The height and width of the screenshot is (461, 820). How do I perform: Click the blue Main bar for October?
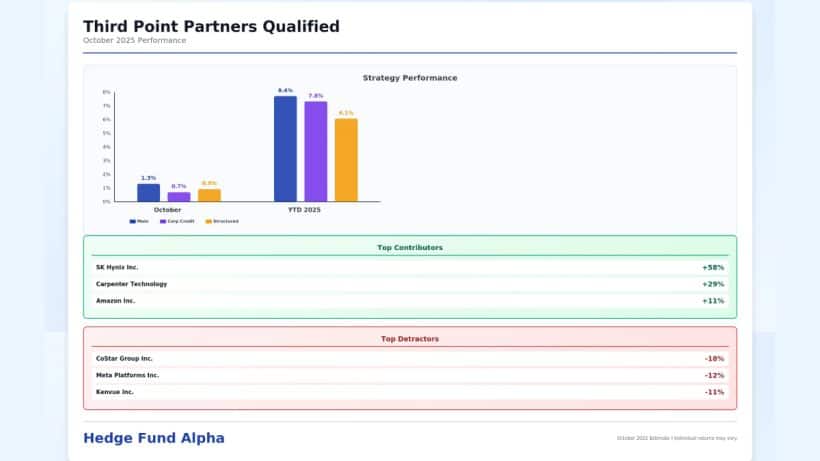tap(149, 192)
